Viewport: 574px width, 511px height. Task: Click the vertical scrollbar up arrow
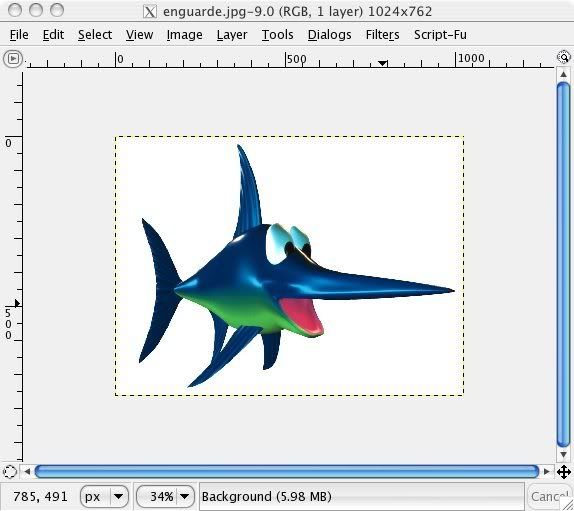pyautogui.click(x=563, y=74)
